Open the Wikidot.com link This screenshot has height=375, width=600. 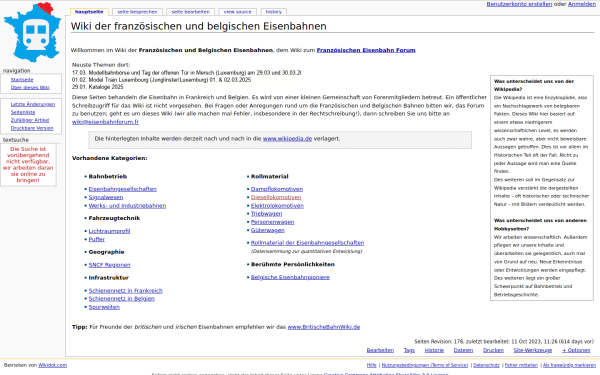[x=52, y=365]
